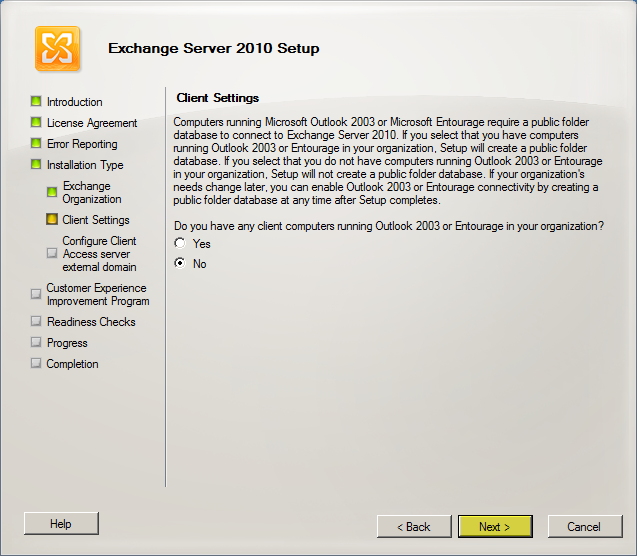637x556 pixels.
Task: Click the gray square beside Completion
Action: (x=36, y=363)
